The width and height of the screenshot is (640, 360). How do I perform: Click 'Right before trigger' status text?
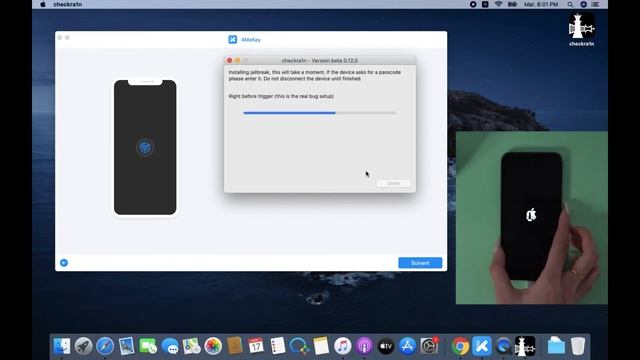pos(281,96)
